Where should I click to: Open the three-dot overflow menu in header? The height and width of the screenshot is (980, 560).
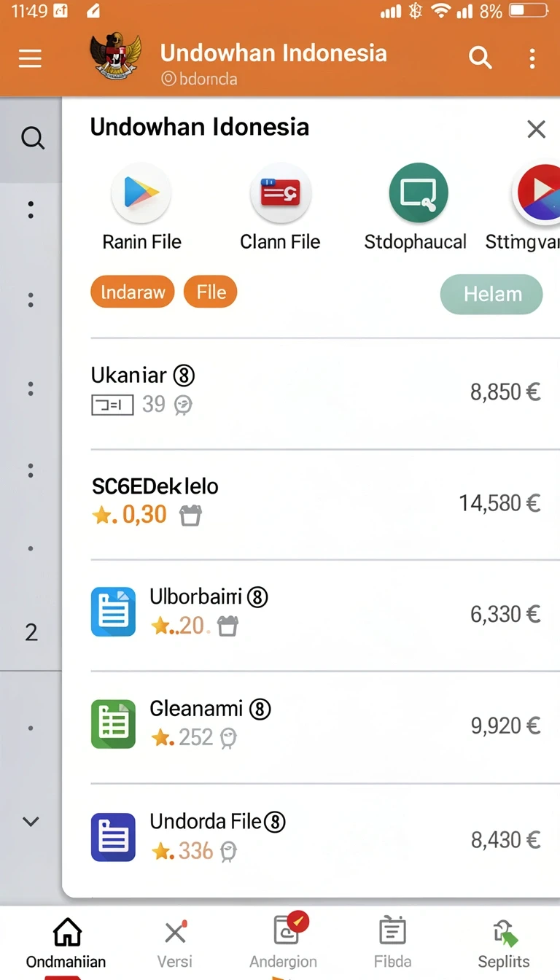pyautogui.click(x=532, y=58)
